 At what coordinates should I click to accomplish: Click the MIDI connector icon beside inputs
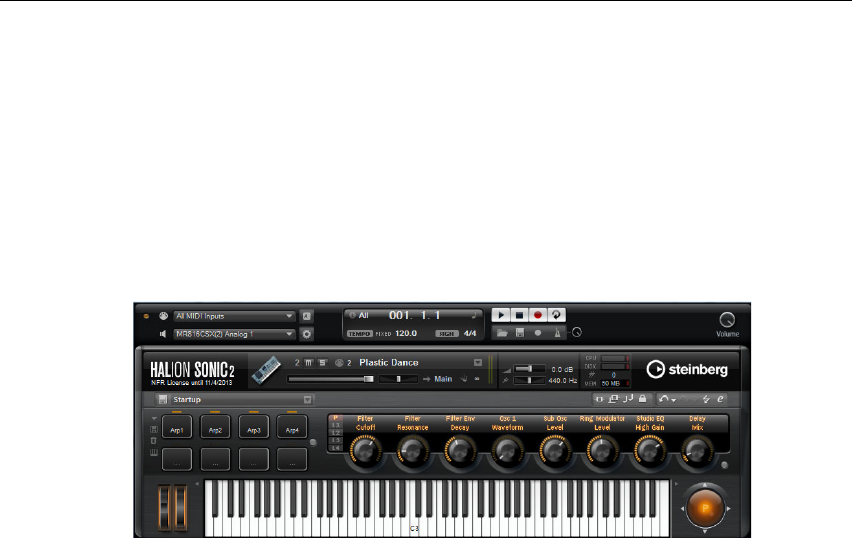pos(163,316)
